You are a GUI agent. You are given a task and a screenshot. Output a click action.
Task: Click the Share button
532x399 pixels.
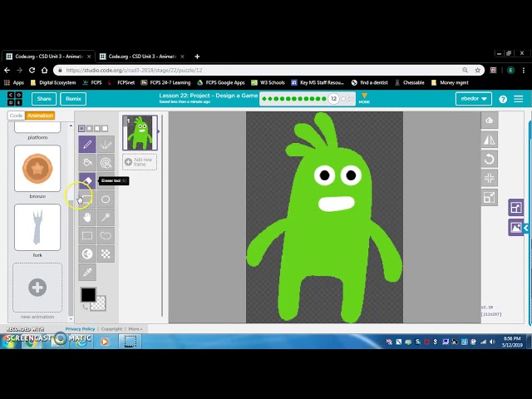click(x=44, y=99)
